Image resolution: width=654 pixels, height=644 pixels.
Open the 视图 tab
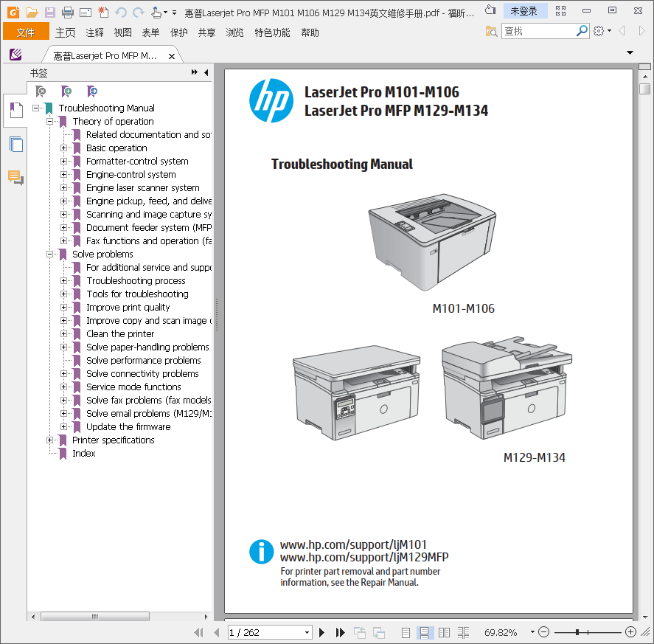(123, 32)
